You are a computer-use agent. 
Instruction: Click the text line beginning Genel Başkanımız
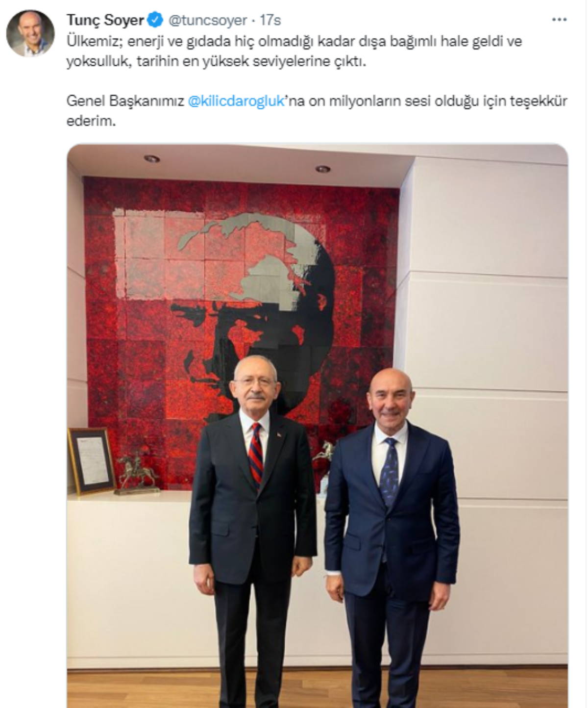point(317,101)
